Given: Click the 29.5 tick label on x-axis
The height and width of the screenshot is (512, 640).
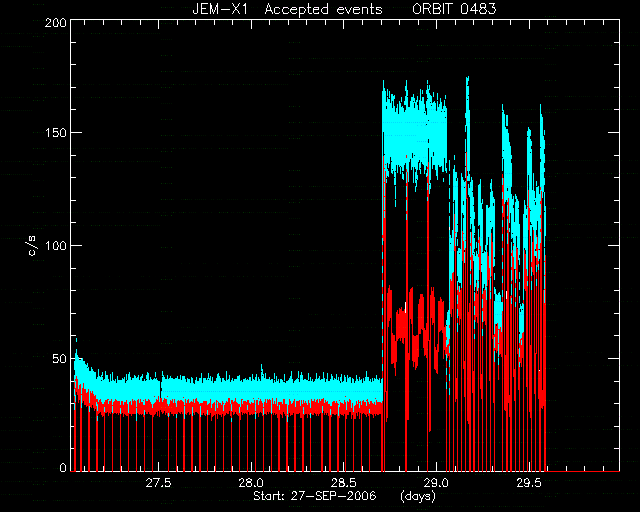Looking at the screenshot, I should click(529, 483).
